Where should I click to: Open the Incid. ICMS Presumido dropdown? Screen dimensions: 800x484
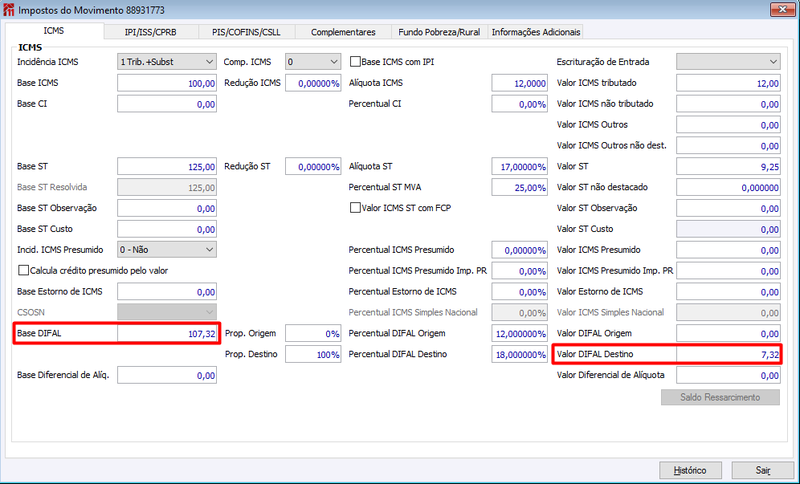(x=167, y=250)
